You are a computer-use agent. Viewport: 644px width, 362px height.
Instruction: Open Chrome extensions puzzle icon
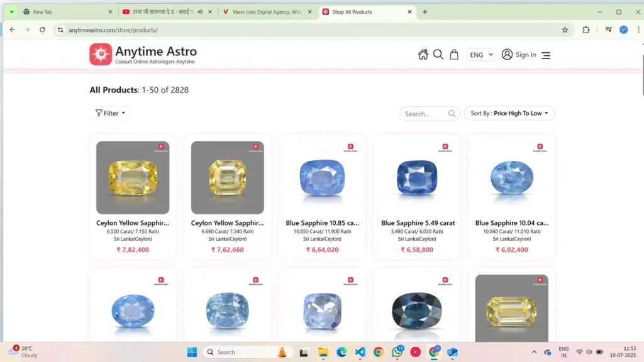tap(586, 30)
